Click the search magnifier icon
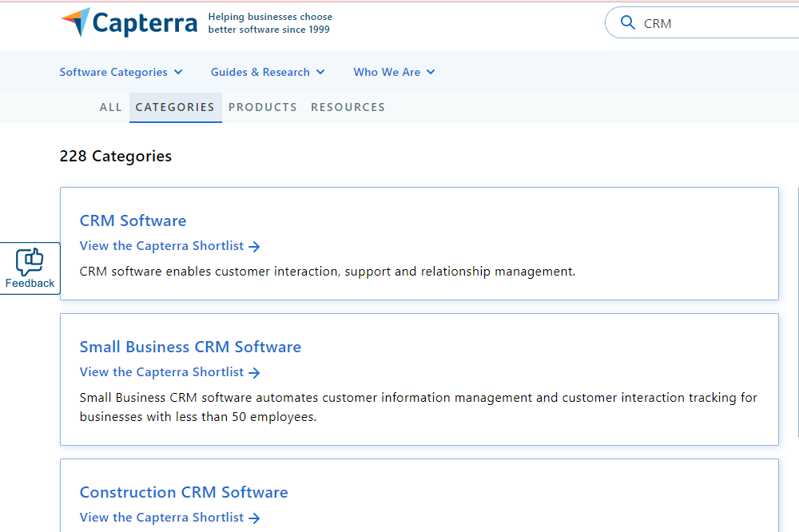This screenshot has height=532, width=799. pyautogui.click(x=627, y=23)
